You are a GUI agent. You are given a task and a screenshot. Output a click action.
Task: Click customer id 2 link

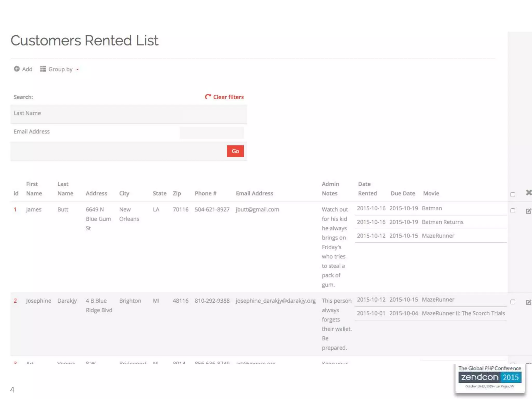[x=15, y=301]
